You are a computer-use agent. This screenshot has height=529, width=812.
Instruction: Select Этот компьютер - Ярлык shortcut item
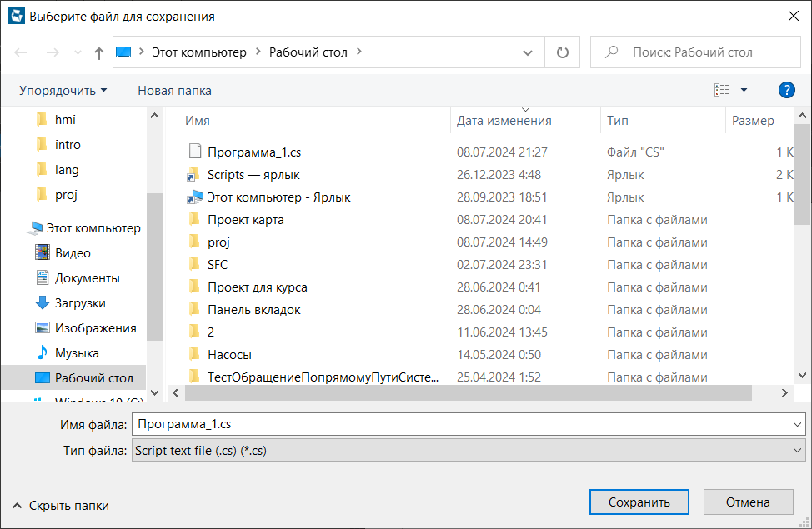(x=278, y=197)
